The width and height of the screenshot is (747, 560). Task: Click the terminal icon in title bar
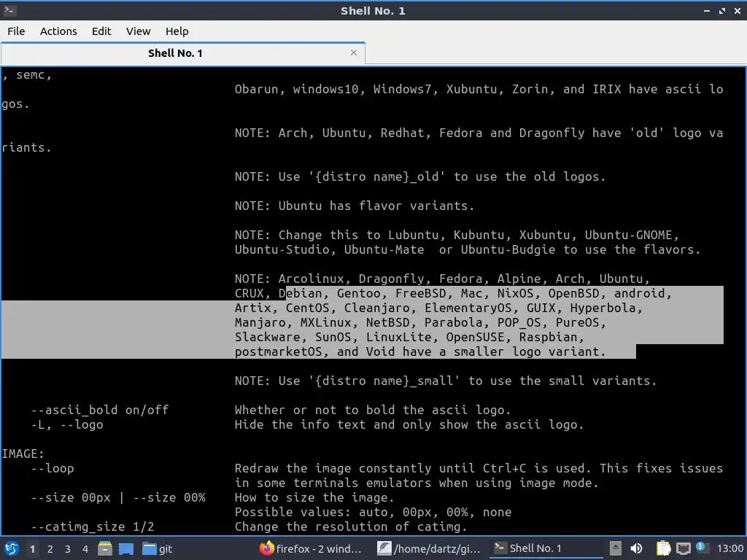coord(9,10)
